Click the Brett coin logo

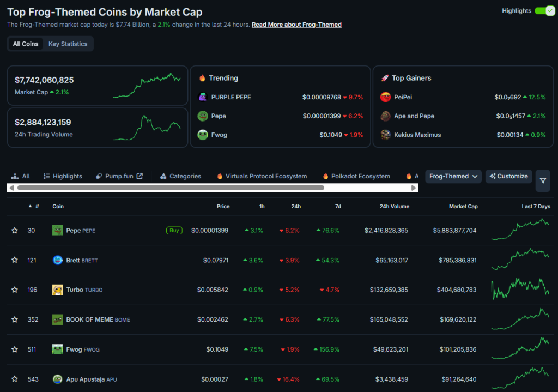[57, 260]
